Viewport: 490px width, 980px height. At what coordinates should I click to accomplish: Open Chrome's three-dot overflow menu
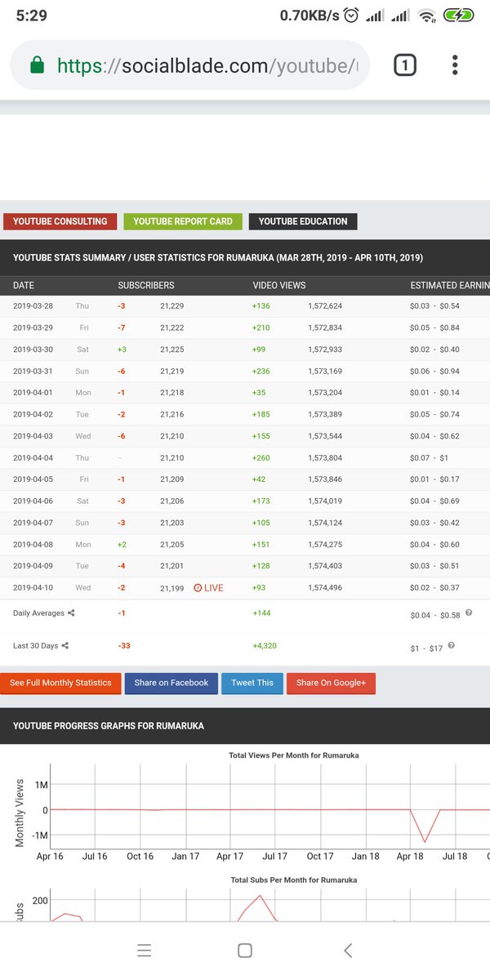pyautogui.click(x=455, y=65)
